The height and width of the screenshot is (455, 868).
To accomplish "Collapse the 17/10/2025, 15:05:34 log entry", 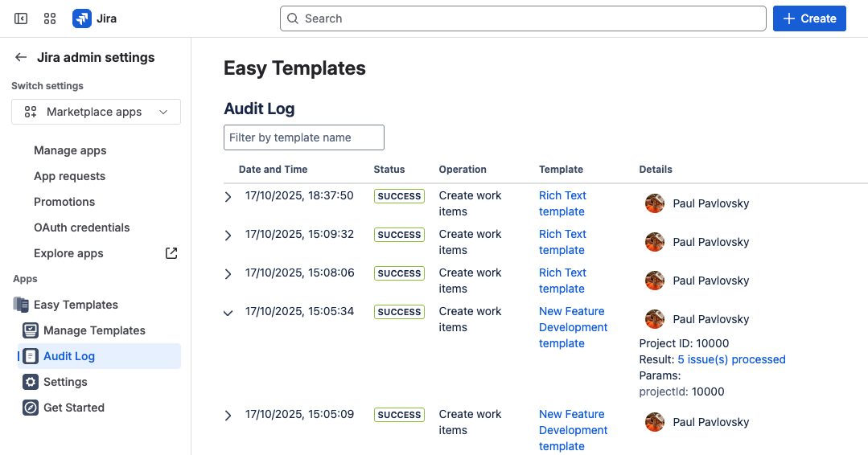I will point(228,313).
